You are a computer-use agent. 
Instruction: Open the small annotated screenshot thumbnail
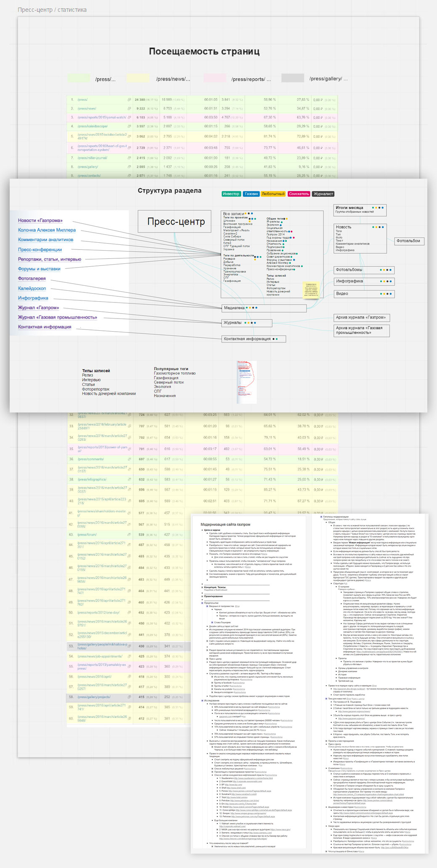coord(247,382)
